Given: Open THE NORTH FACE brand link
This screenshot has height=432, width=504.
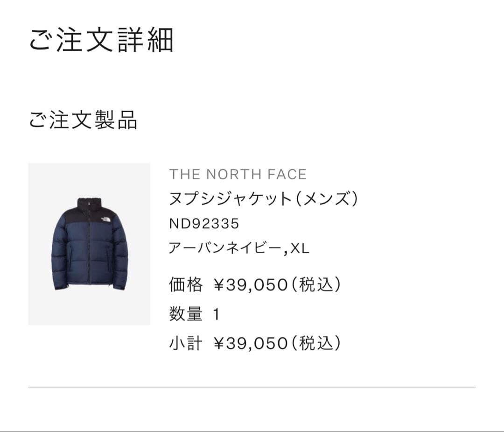Looking at the screenshot, I should [238, 174].
